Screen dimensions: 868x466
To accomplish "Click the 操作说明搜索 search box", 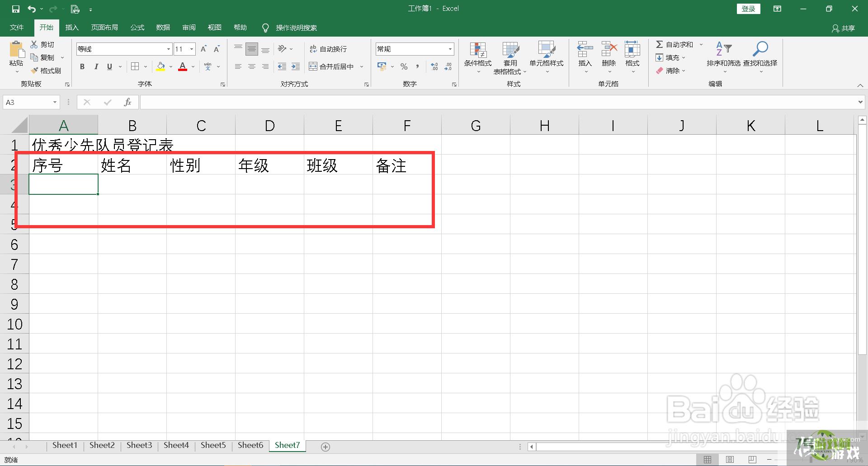I will tap(296, 28).
